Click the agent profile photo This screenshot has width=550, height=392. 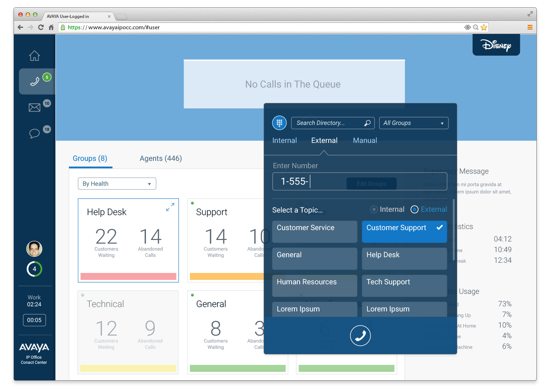click(x=34, y=249)
